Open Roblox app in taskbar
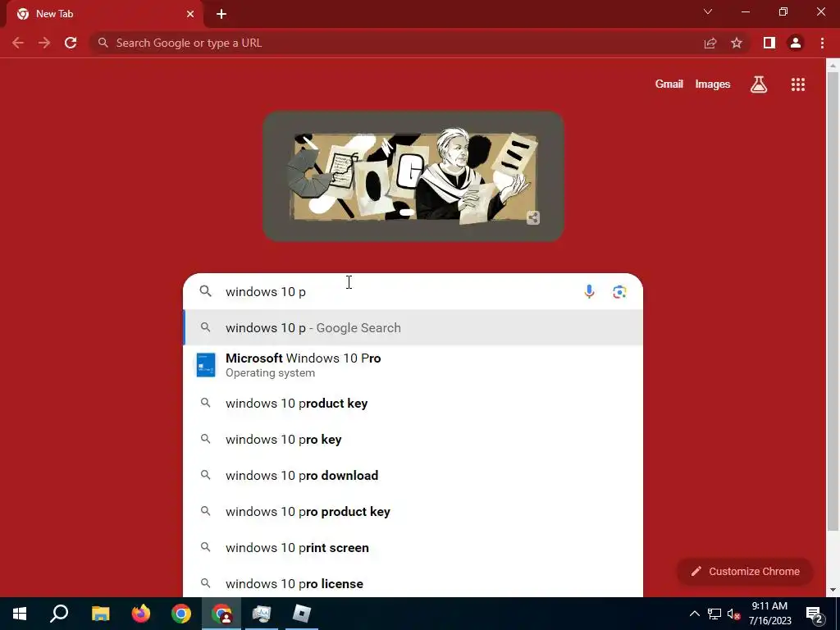Screen dimensions: 840x630 302,614
